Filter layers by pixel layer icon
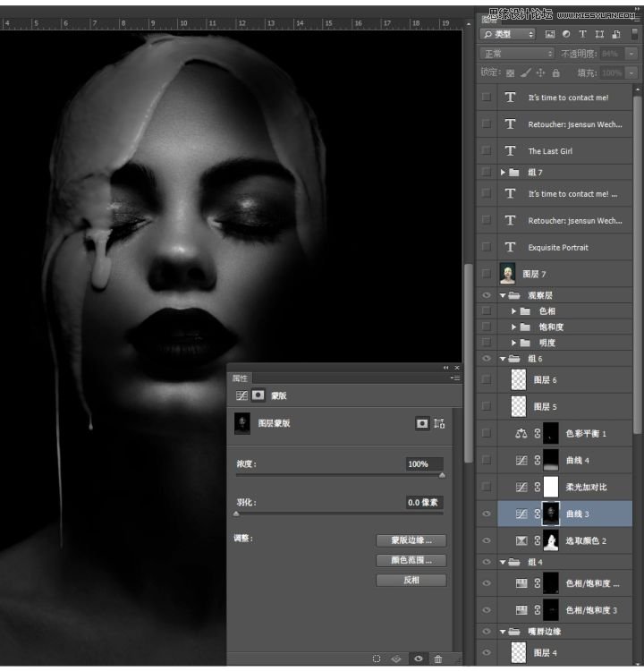Screen dimensions: 644x671 [x=549, y=34]
